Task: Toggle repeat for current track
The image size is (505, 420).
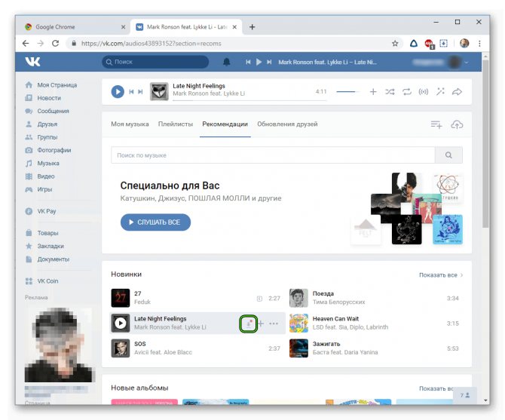Action: (x=407, y=92)
